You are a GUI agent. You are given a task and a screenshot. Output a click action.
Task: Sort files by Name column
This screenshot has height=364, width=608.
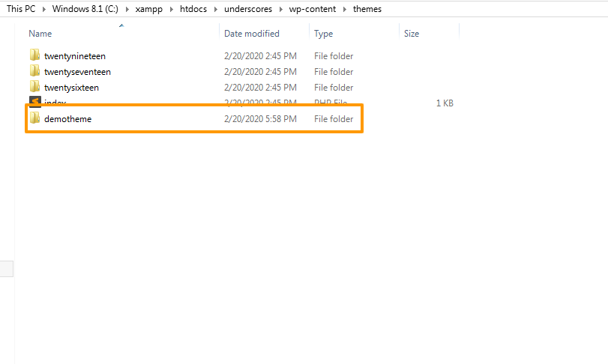click(x=40, y=34)
